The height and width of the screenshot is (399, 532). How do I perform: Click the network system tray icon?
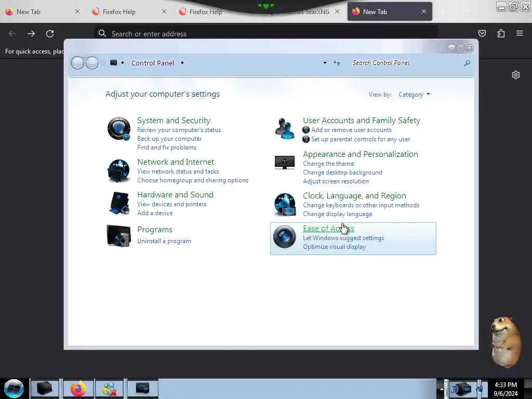pos(463,389)
